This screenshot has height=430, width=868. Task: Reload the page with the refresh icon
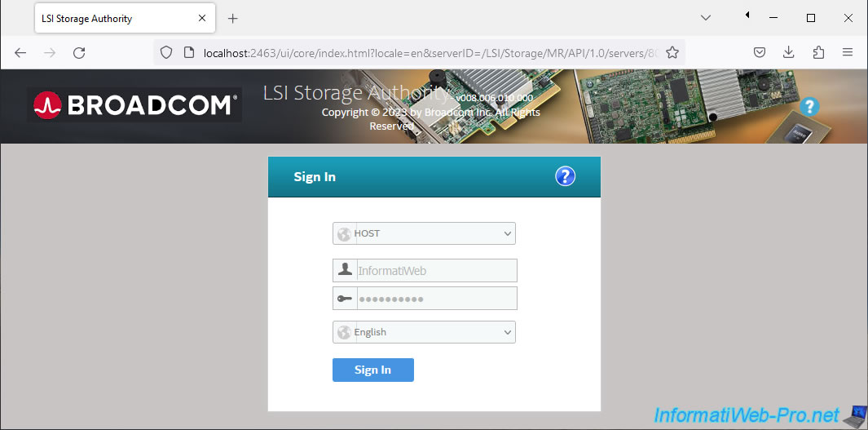coord(79,53)
